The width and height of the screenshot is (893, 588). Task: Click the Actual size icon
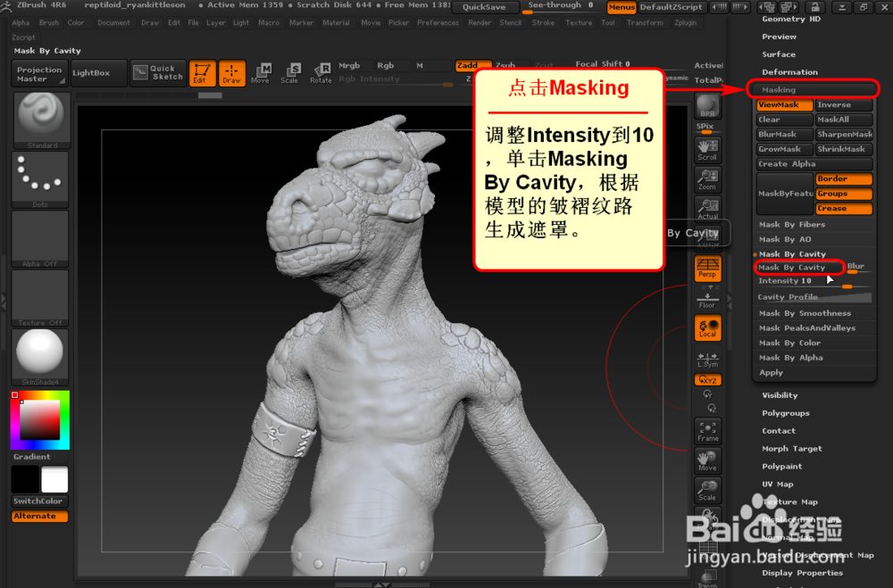(708, 209)
